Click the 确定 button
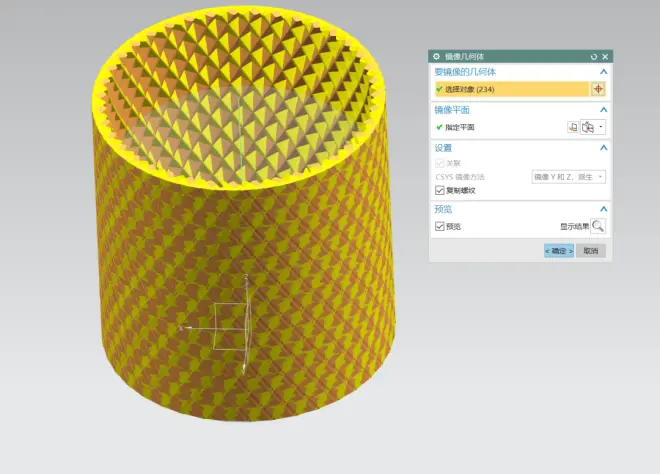The height and width of the screenshot is (474, 660). [559, 251]
